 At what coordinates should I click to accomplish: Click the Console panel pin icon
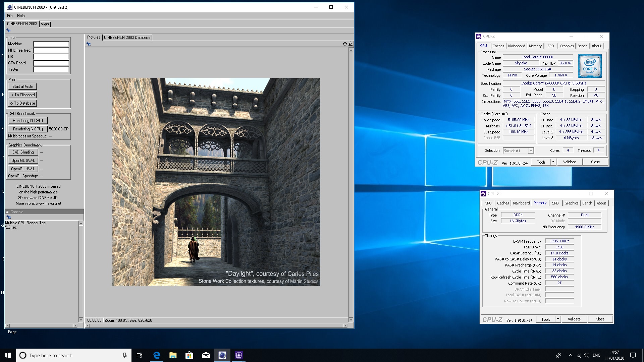click(x=9, y=217)
